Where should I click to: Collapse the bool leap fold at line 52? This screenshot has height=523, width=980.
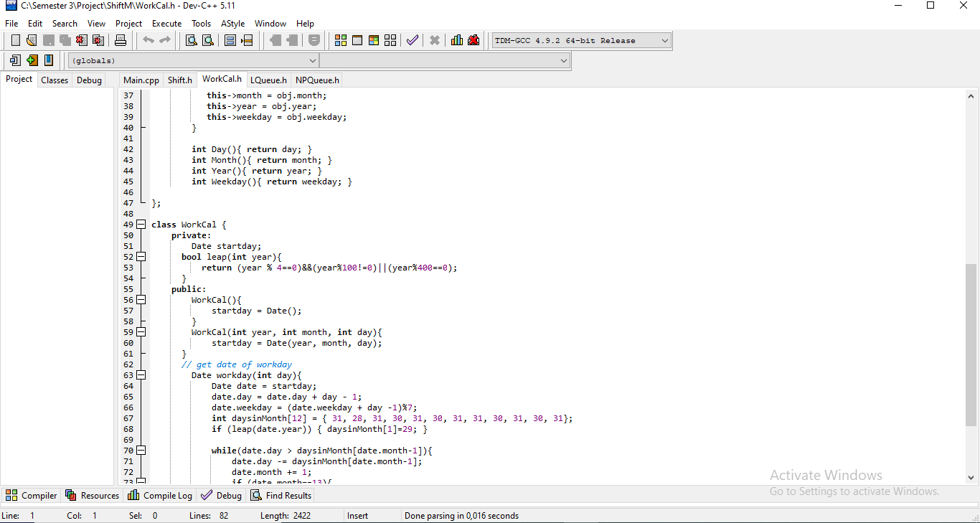[141, 257]
